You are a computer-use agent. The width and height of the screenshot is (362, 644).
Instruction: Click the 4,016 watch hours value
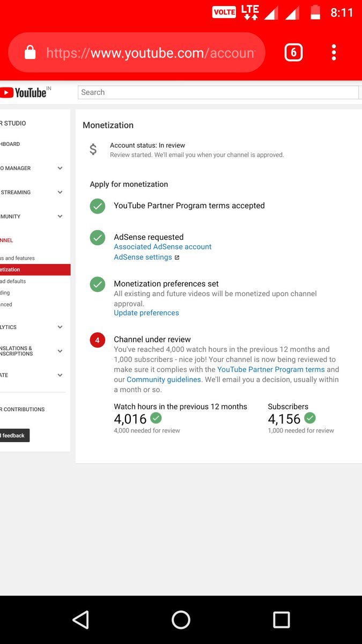(x=130, y=419)
